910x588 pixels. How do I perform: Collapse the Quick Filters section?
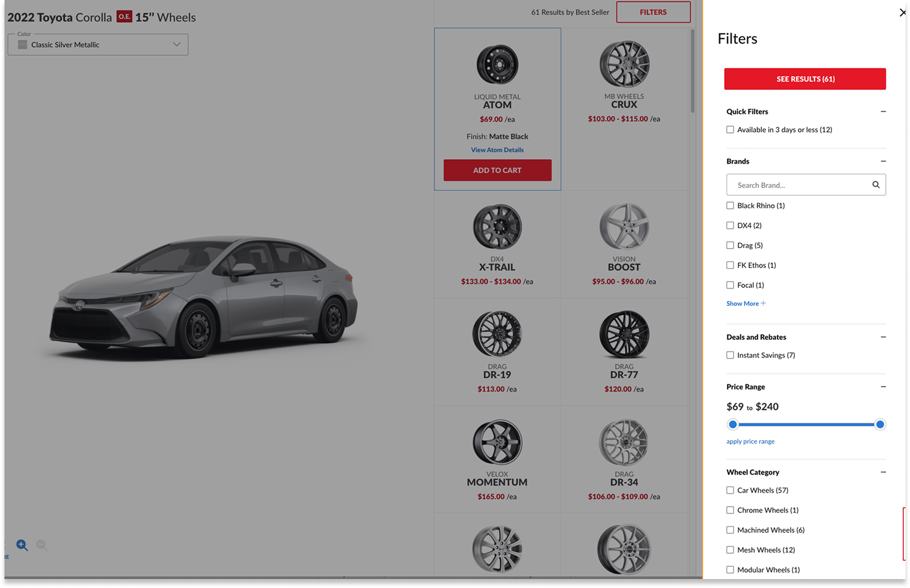[883, 112]
